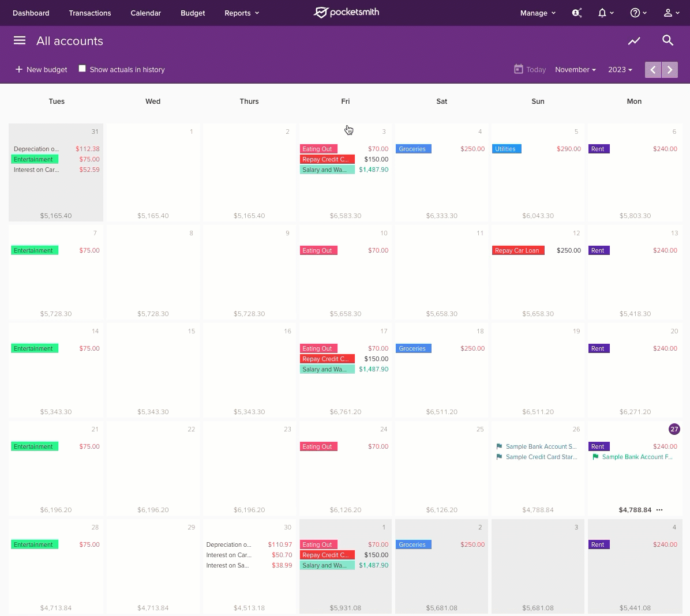This screenshot has width=690, height=616.
Task: Open the hamburger sidebar menu
Action: point(20,40)
